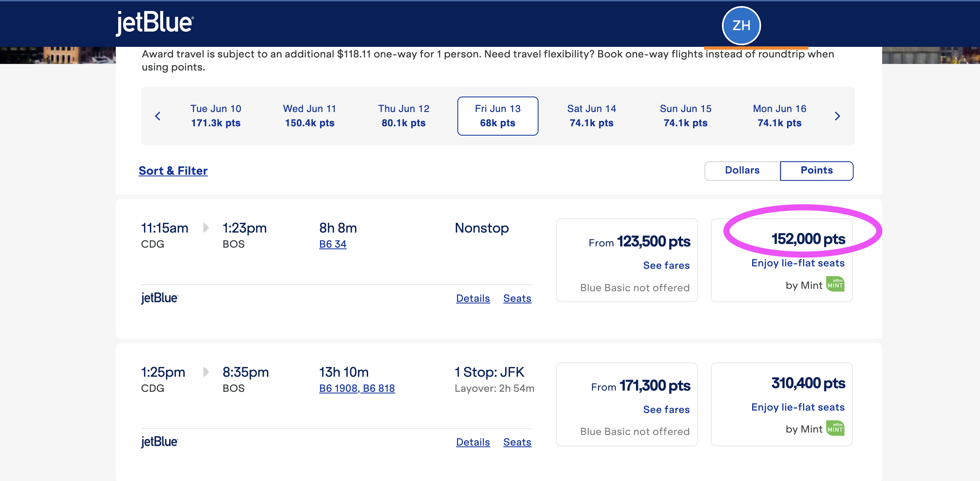View Seats for the 11:15am nonstop flight

[x=517, y=299]
